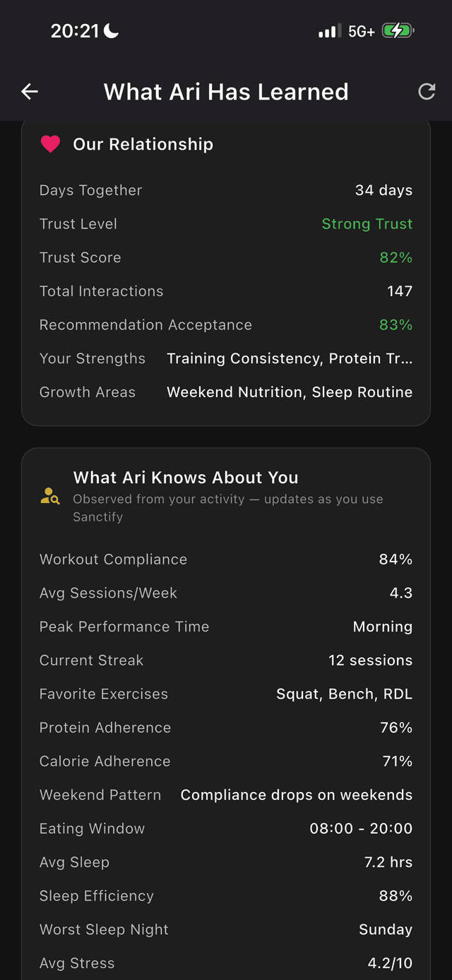Screen dimensions: 452x980
Task: Expand the truncated Your Strengths value
Action: pos(290,358)
